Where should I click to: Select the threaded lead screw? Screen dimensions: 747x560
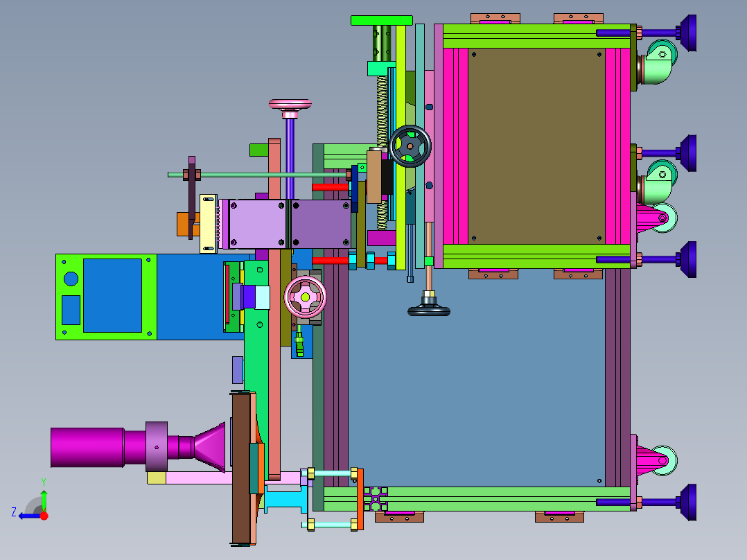(382, 152)
